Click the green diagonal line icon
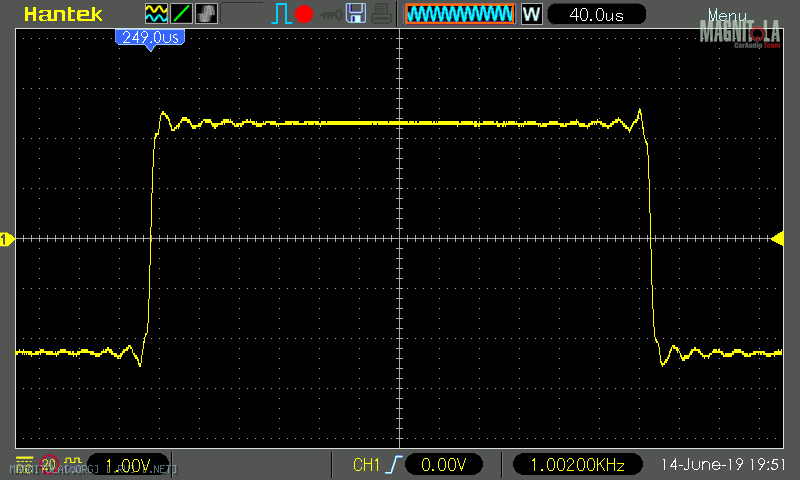Viewport: 800px width, 480px height. 181,14
